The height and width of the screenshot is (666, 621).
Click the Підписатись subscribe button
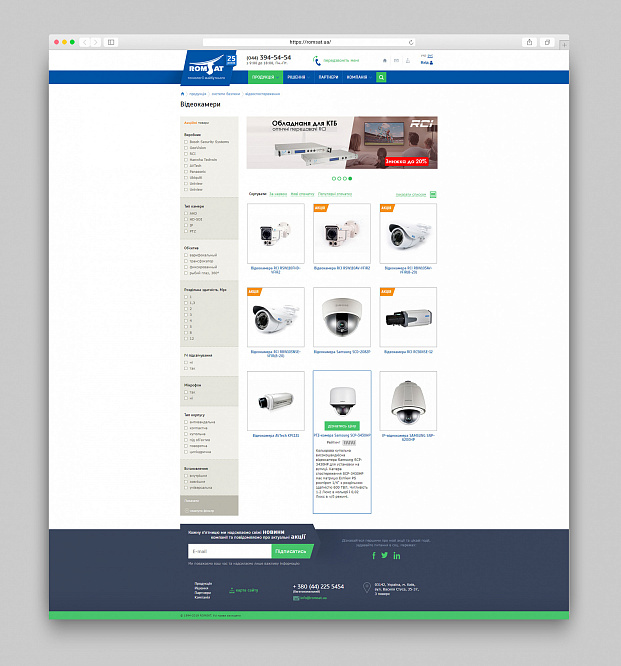(291, 551)
